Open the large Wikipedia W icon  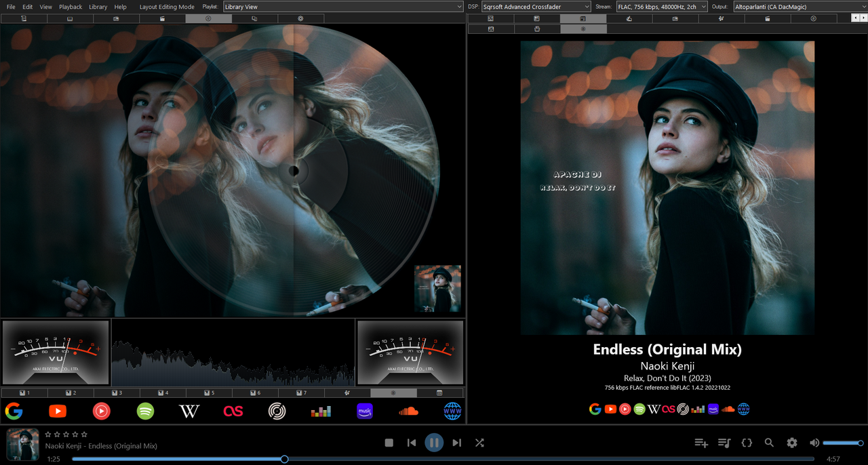tap(189, 411)
